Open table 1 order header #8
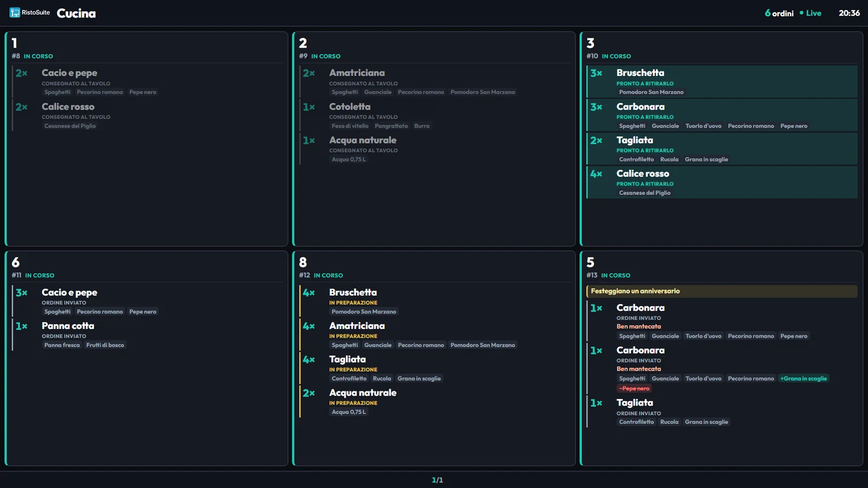 tap(148, 48)
